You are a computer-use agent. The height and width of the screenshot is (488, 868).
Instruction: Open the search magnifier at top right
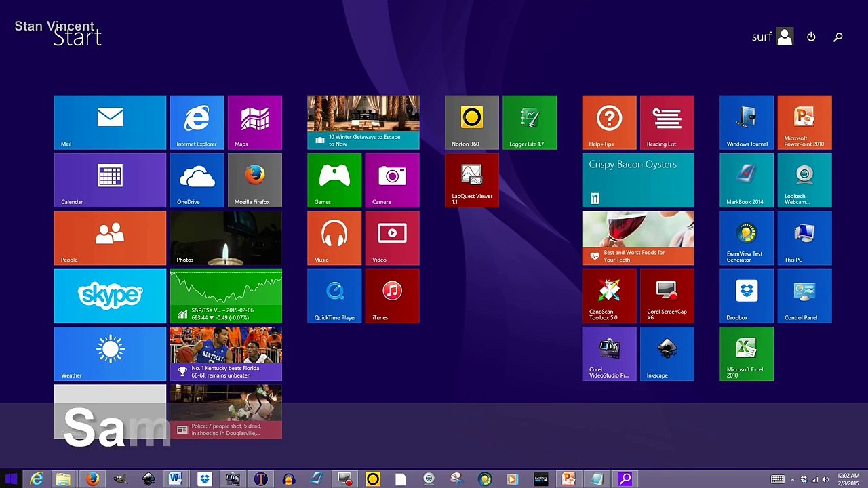tap(838, 37)
